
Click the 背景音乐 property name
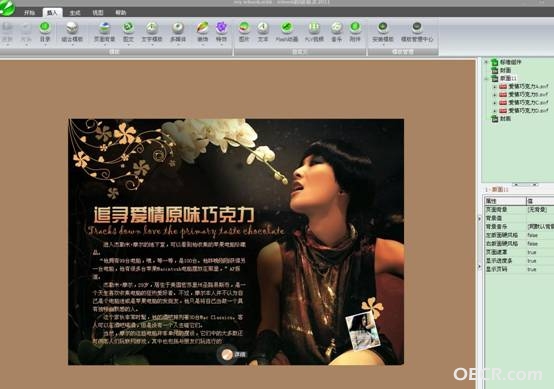pos(496,227)
